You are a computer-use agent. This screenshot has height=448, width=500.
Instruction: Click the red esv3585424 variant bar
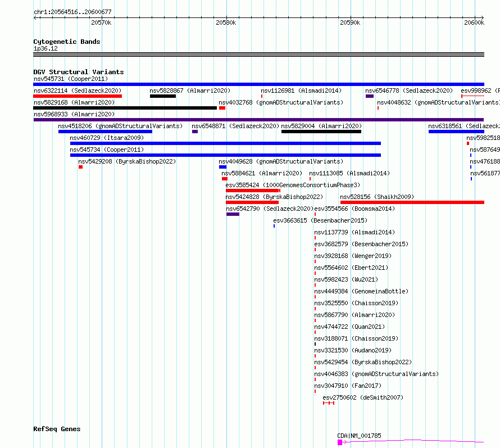[253, 191]
